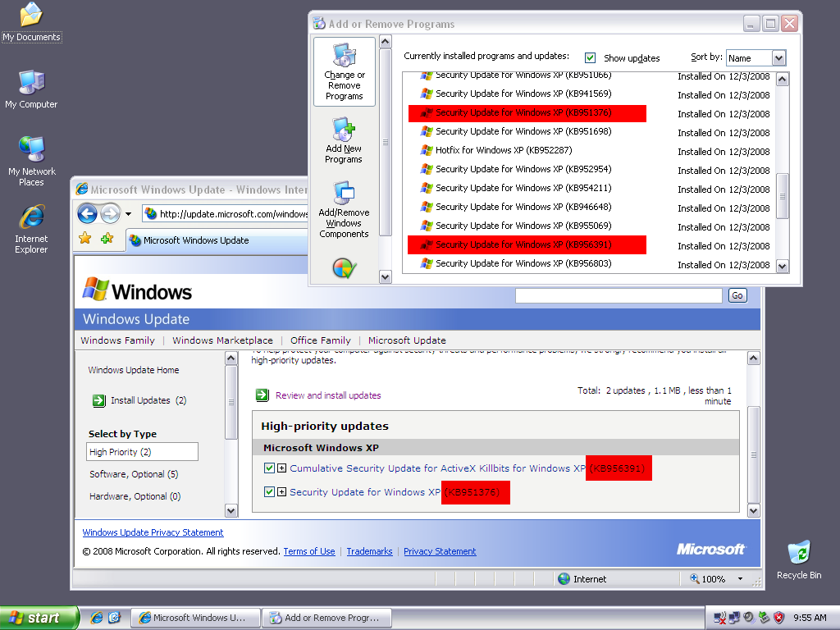Click icon beside Security Update KB941569
Image resolution: width=840 pixels, height=630 pixels.
point(427,94)
